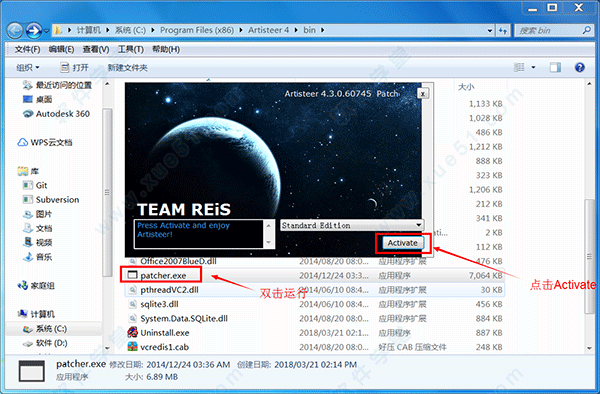Screen dimensions: 600x394
Task: Toggle the preview pane icon
Action: tap(555, 68)
